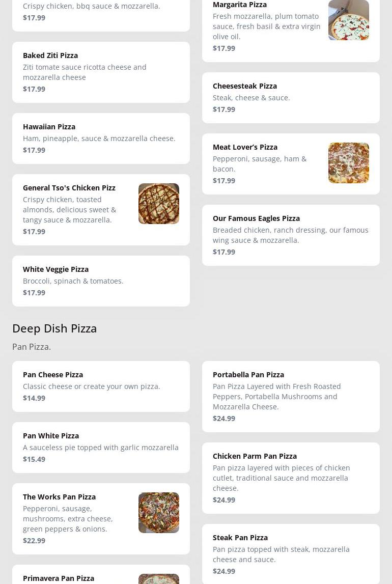Click the Primavera Pan Pizza thumbnail

pyautogui.click(x=158, y=579)
